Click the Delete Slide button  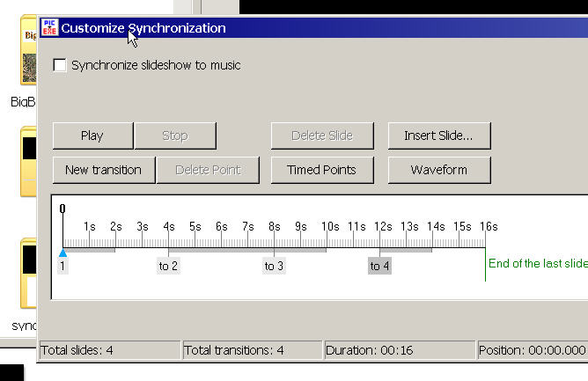321,136
